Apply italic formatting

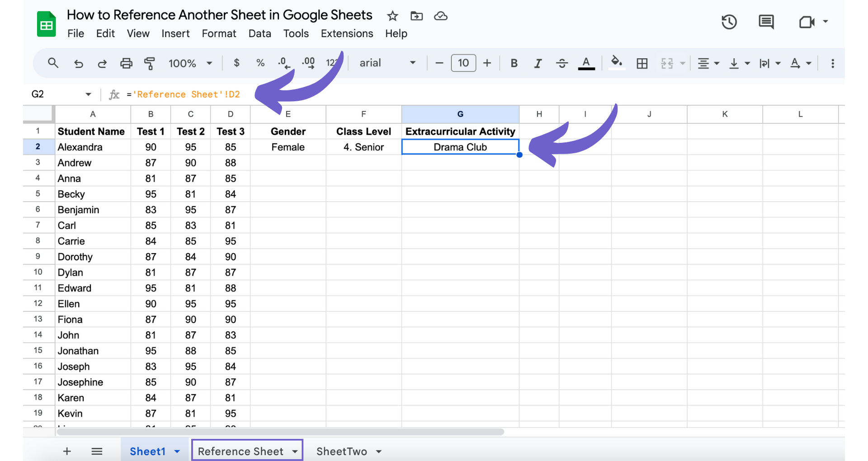tap(538, 63)
